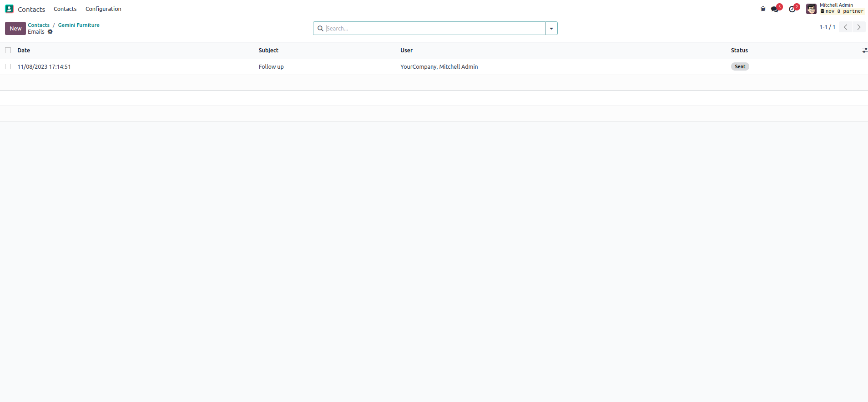Click the nov_8_partner database label
Image resolution: width=868 pixels, height=402 pixels.
coord(842,11)
